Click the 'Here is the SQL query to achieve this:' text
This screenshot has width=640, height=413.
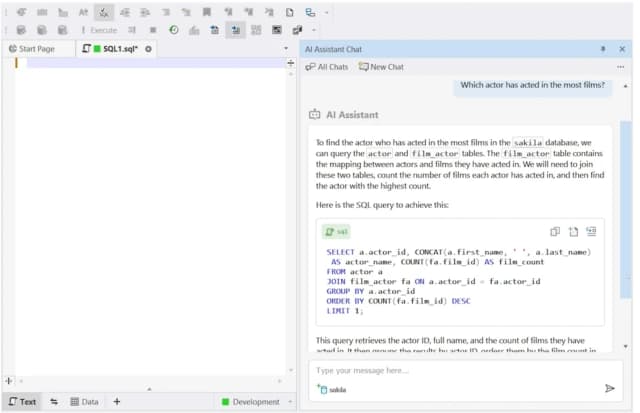[x=382, y=205]
